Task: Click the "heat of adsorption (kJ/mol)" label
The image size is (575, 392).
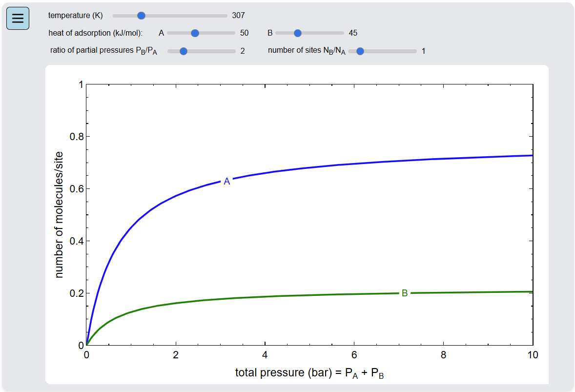Action: (x=95, y=33)
